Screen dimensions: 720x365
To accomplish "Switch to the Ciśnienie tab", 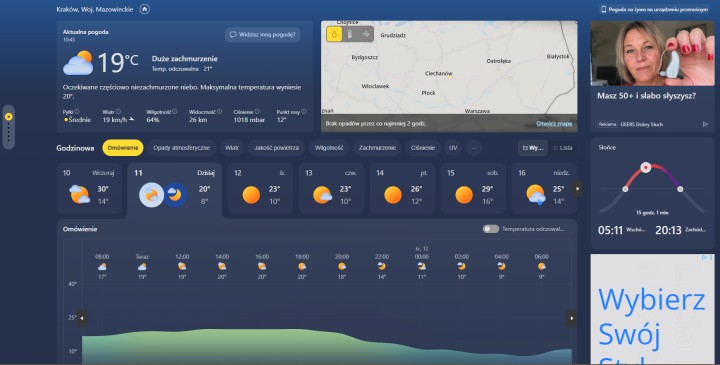I will click(423, 148).
